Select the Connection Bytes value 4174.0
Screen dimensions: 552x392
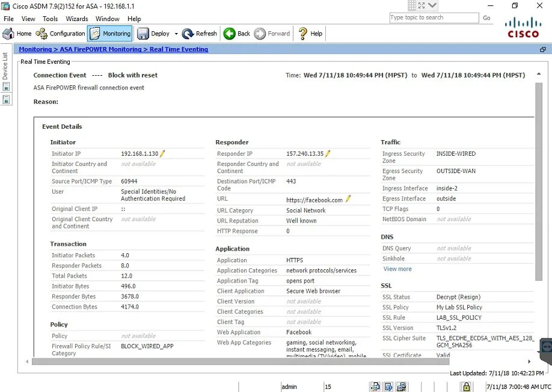[x=130, y=307]
